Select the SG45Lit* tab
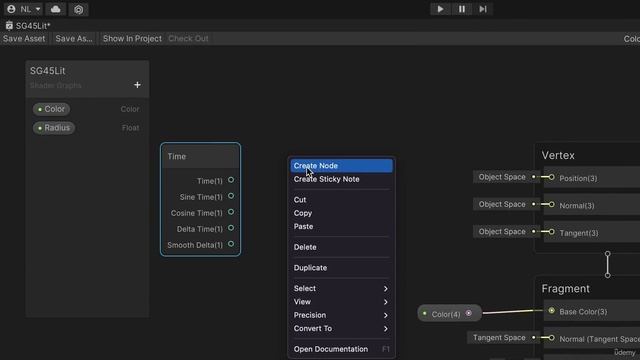The width and height of the screenshot is (640, 360). point(28,26)
